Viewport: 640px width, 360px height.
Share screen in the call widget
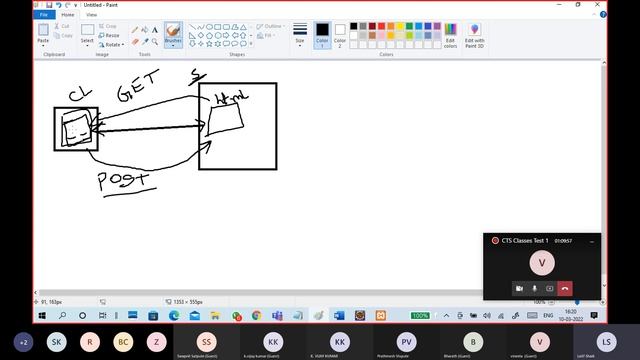point(549,289)
